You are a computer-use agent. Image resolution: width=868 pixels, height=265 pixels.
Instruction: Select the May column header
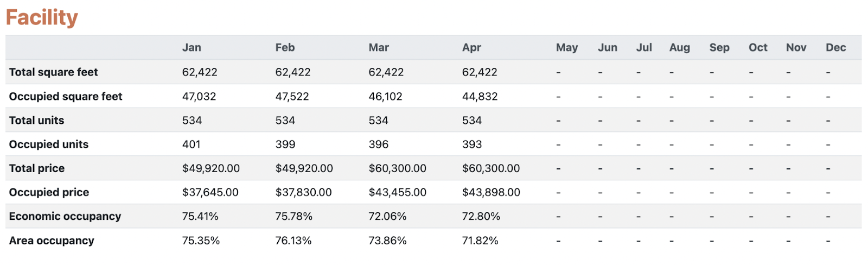coord(567,48)
